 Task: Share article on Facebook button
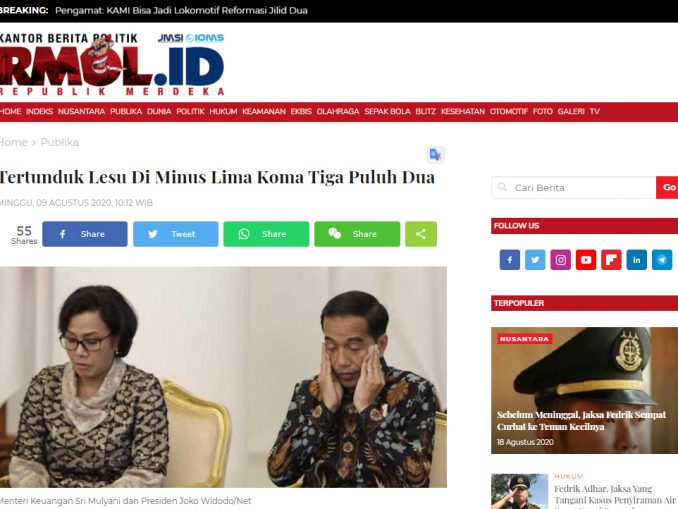pos(85,234)
